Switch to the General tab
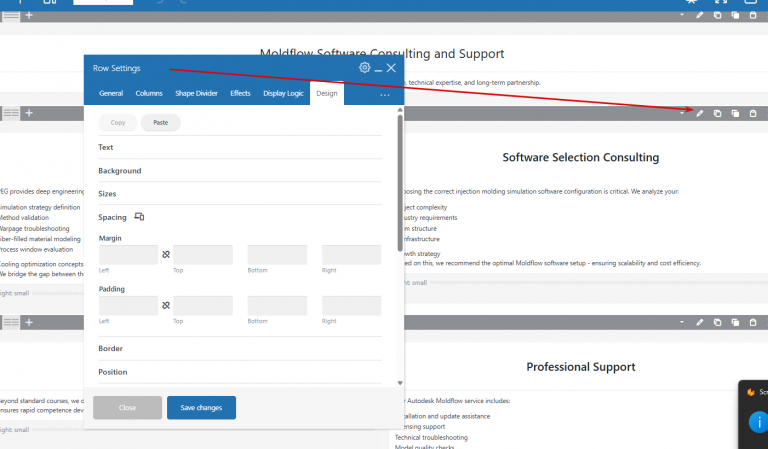768x449 pixels. [111, 93]
